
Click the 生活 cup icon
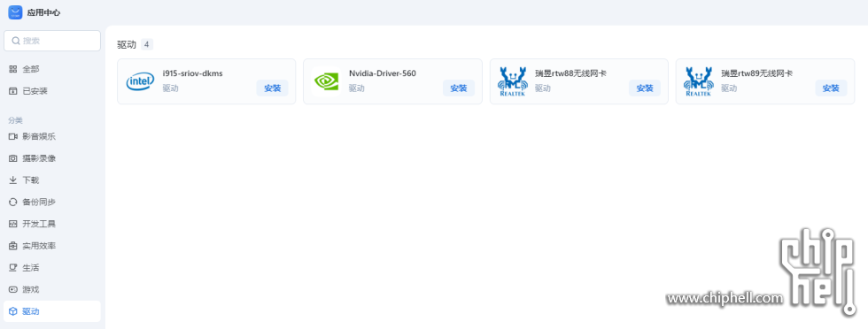tap(13, 268)
